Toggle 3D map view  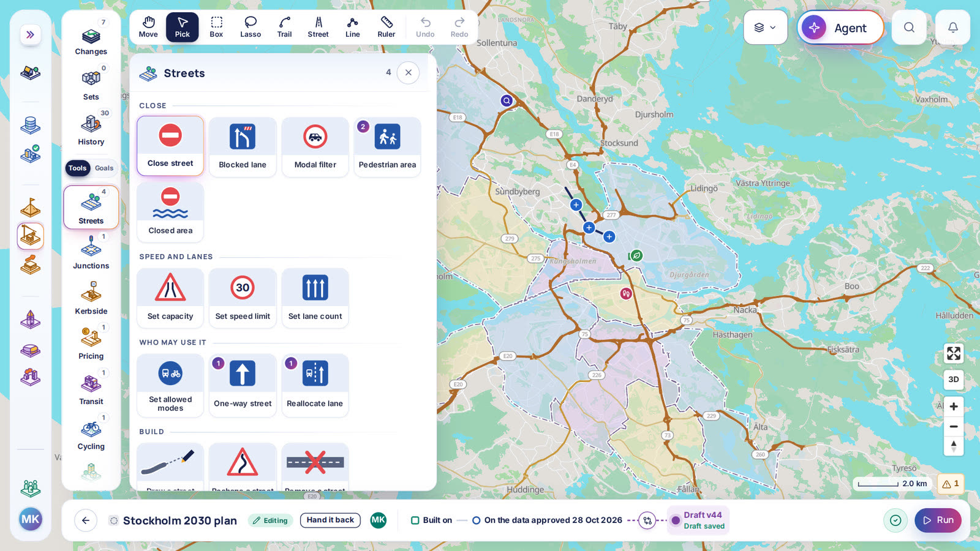click(954, 380)
